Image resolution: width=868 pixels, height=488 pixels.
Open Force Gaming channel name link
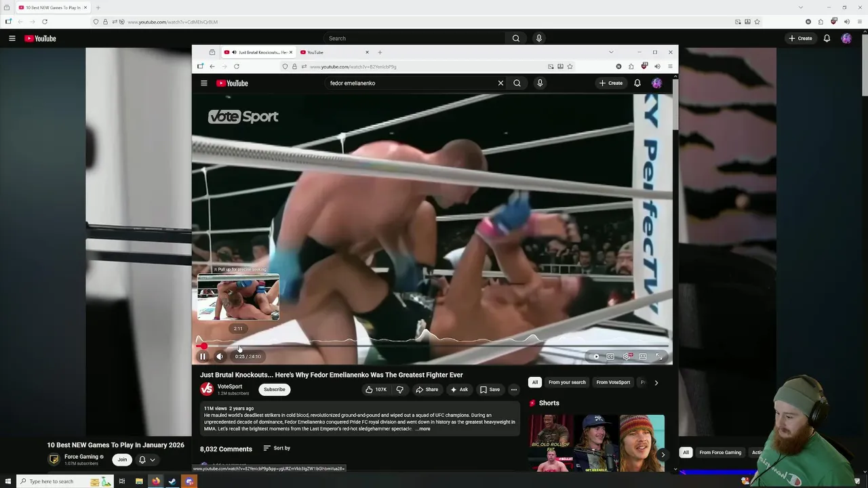click(x=81, y=457)
